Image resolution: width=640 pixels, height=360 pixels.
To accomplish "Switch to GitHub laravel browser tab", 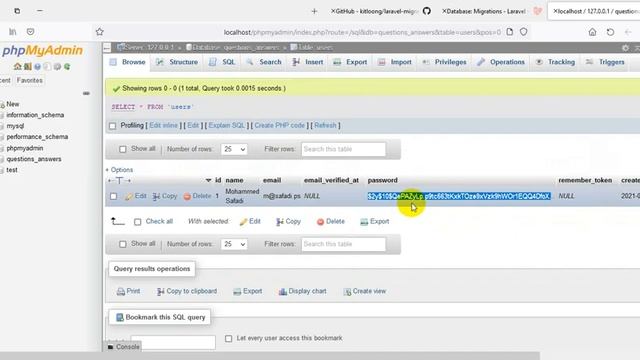I will pos(380,11).
